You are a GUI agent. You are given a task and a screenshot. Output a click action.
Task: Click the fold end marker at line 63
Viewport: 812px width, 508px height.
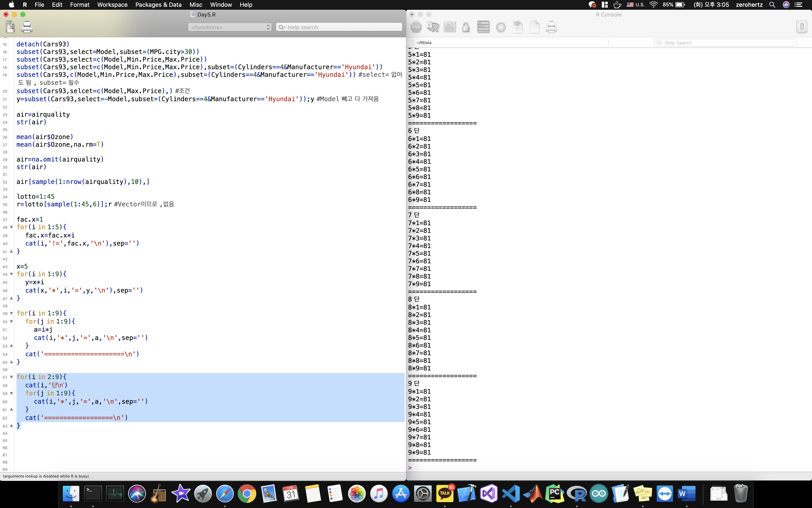pyautogui.click(x=11, y=426)
